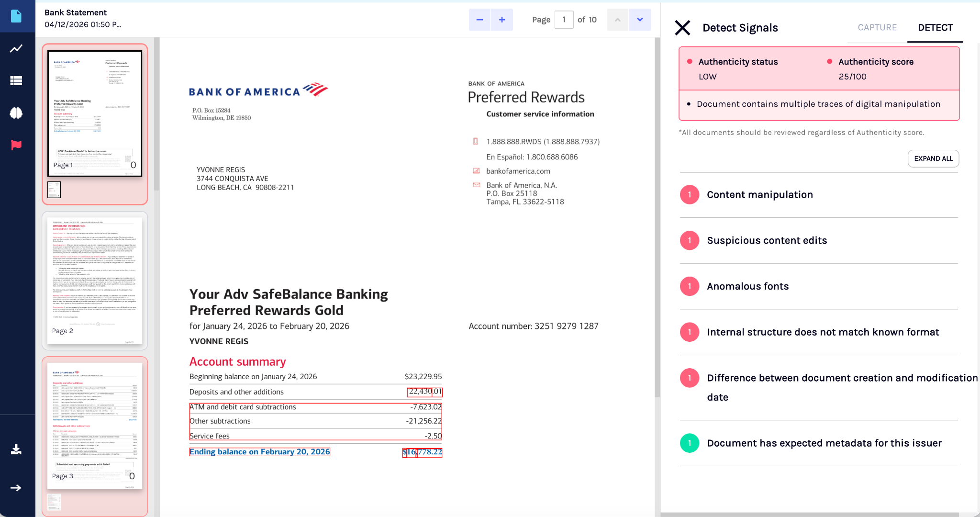980x517 pixels.
Task: Click the mail icon beside Bank of America, N.A.
Action: tap(476, 185)
